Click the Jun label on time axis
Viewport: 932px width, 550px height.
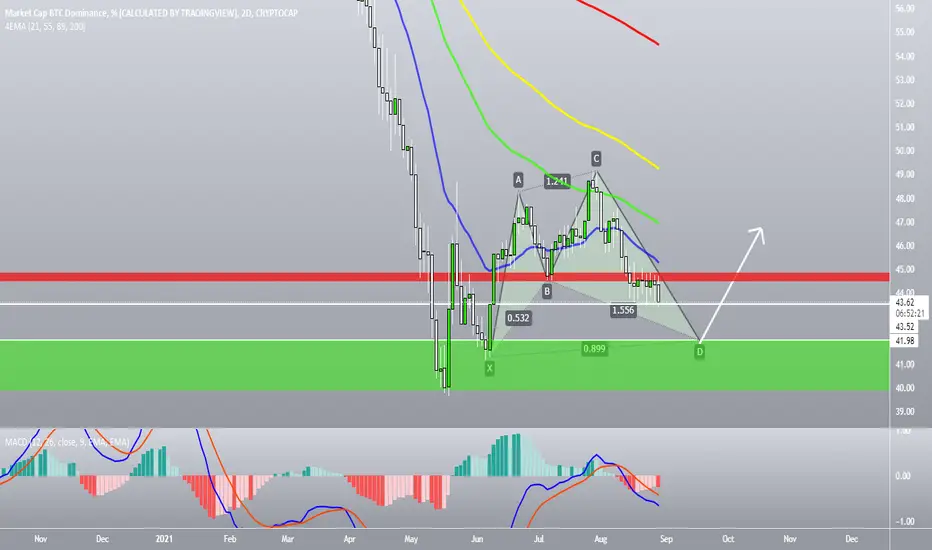coord(477,539)
